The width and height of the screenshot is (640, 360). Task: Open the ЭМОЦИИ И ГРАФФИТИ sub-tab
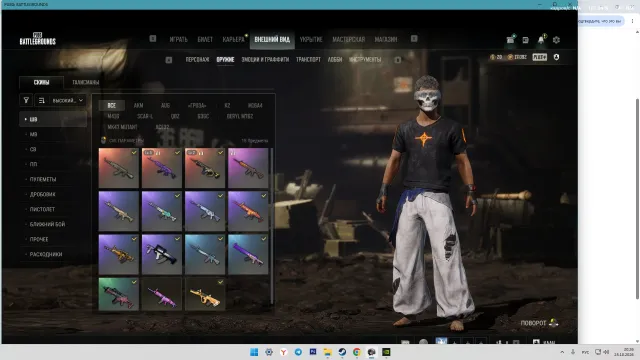click(265, 60)
